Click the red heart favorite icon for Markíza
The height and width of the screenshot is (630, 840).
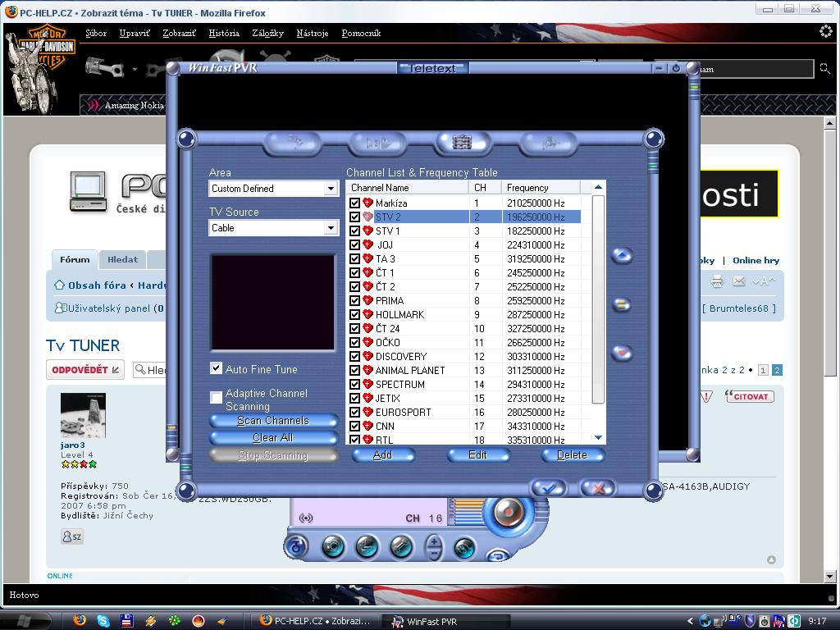click(x=367, y=203)
